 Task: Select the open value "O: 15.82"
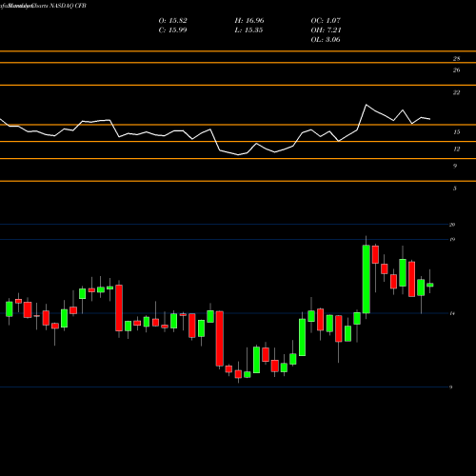click(172, 21)
